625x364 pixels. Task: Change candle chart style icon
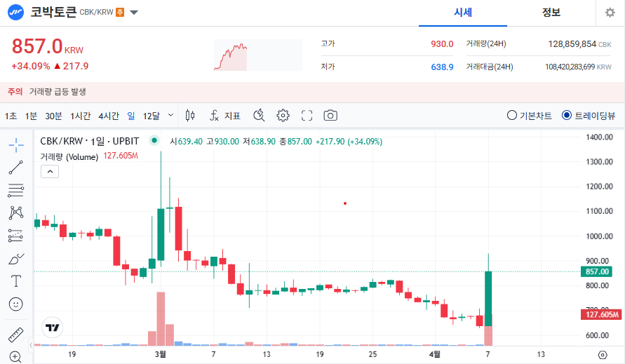click(x=190, y=116)
